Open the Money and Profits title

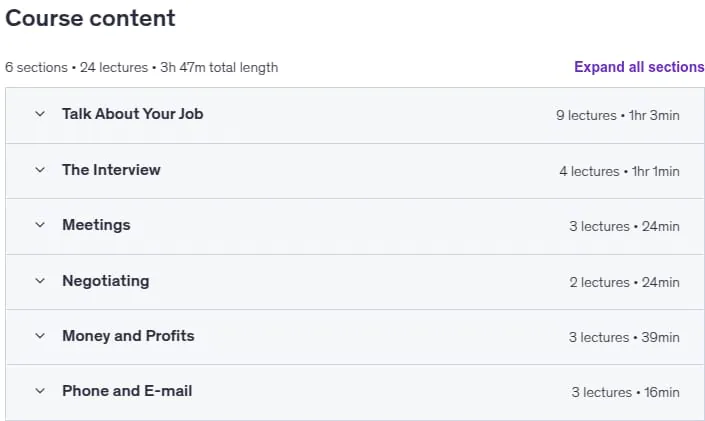pyautogui.click(x=128, y=336)
